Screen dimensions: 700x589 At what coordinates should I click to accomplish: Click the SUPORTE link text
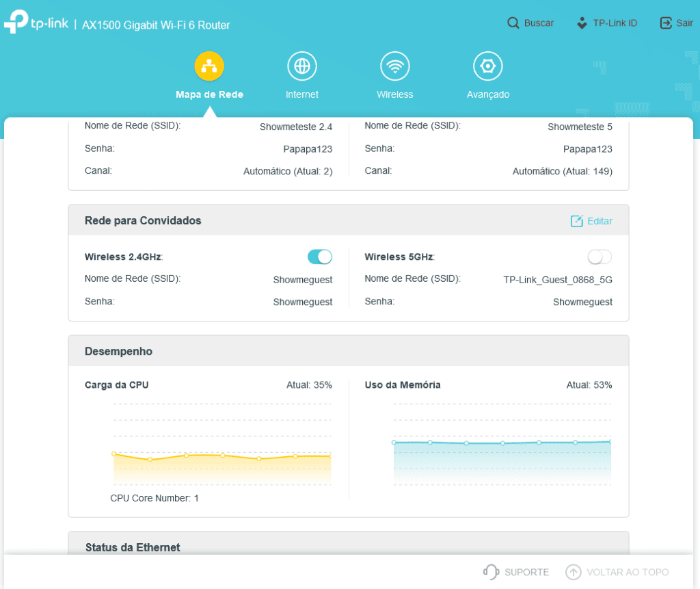point(526,572)
